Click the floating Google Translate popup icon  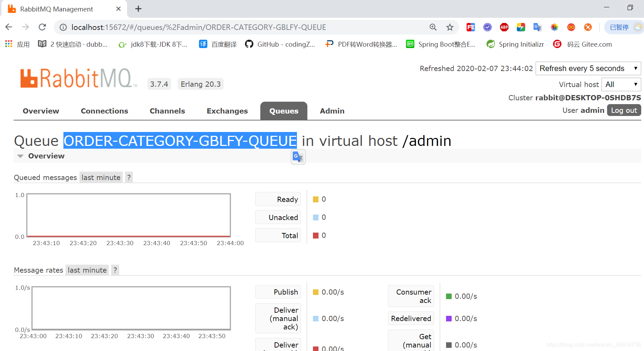pos(298,157)
